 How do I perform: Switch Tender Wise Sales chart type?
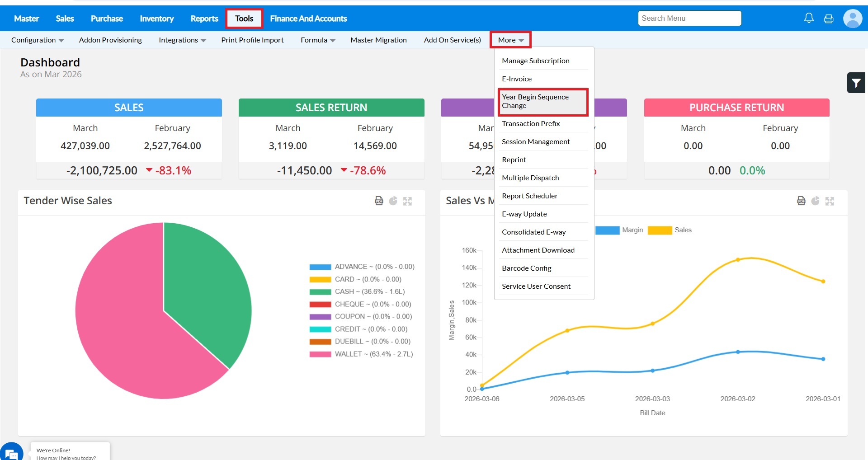393,201
